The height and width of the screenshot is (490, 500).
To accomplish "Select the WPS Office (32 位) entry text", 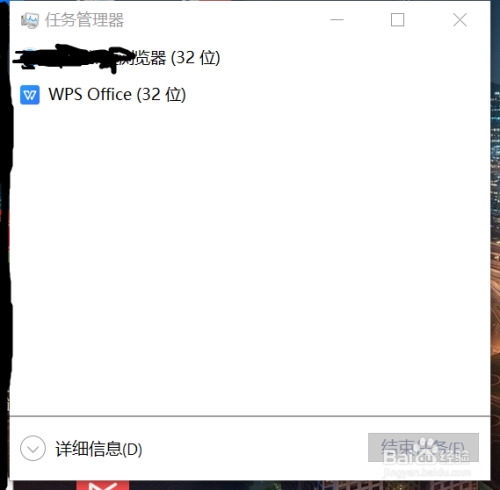I will [x=117, y=95].
